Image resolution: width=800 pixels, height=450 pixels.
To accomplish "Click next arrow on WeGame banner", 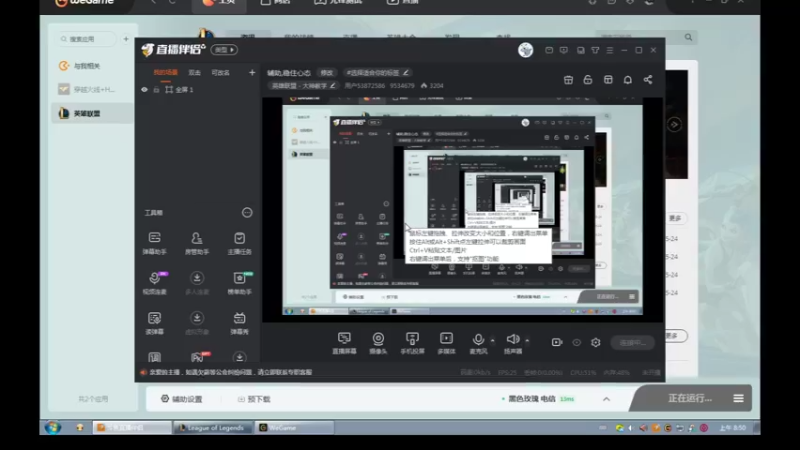I will click(x=674, y=124).
